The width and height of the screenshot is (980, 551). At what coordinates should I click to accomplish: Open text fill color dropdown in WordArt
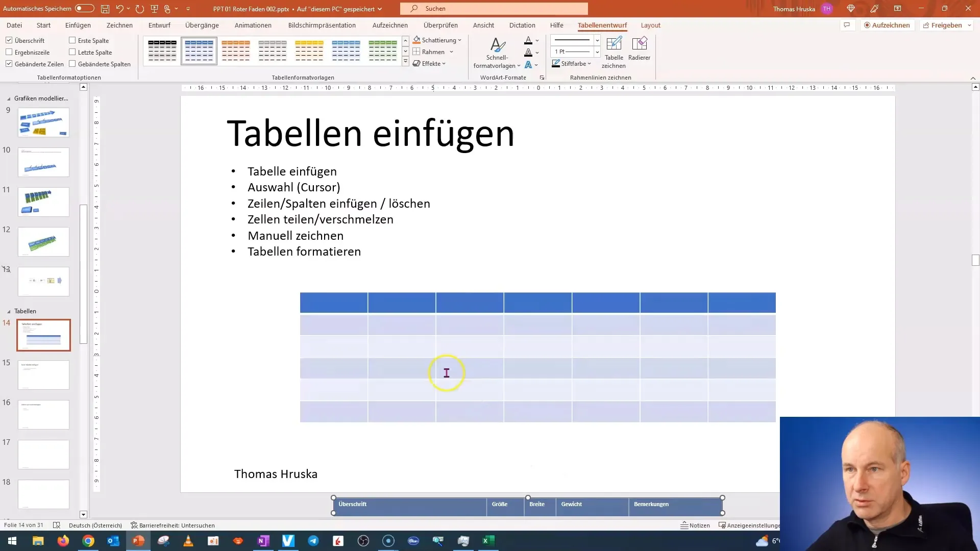click(537, 40)
